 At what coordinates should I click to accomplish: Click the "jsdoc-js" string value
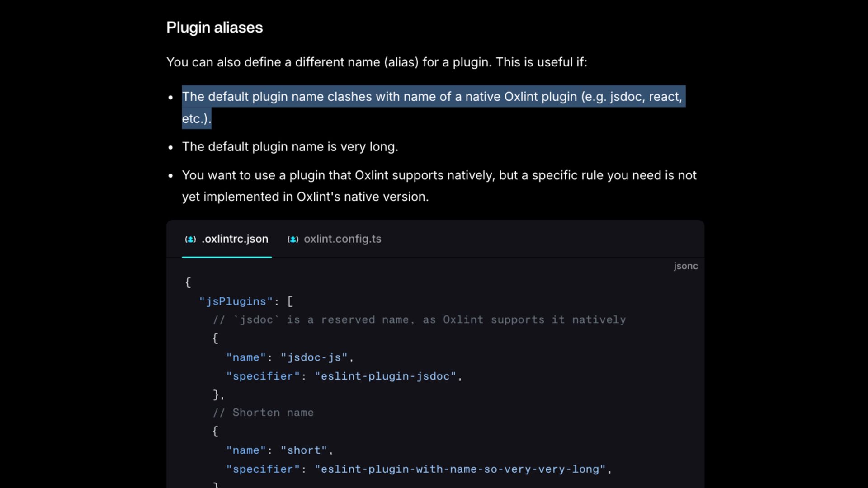point(314,357)
